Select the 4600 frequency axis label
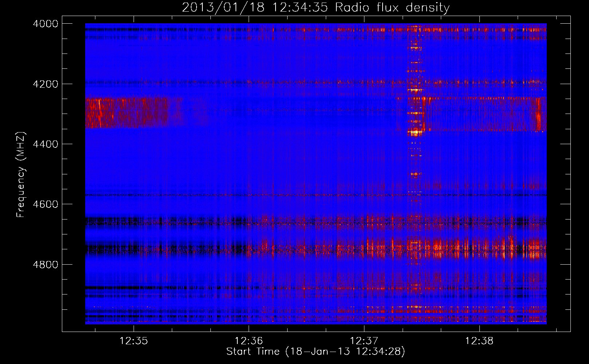 pyautogui.click(x=46, y=204)
